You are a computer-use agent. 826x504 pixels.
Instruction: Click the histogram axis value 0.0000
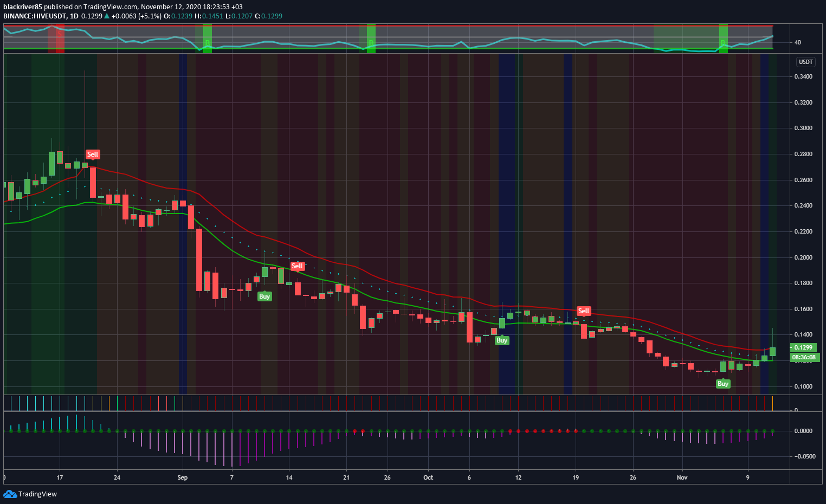[803, 431]
